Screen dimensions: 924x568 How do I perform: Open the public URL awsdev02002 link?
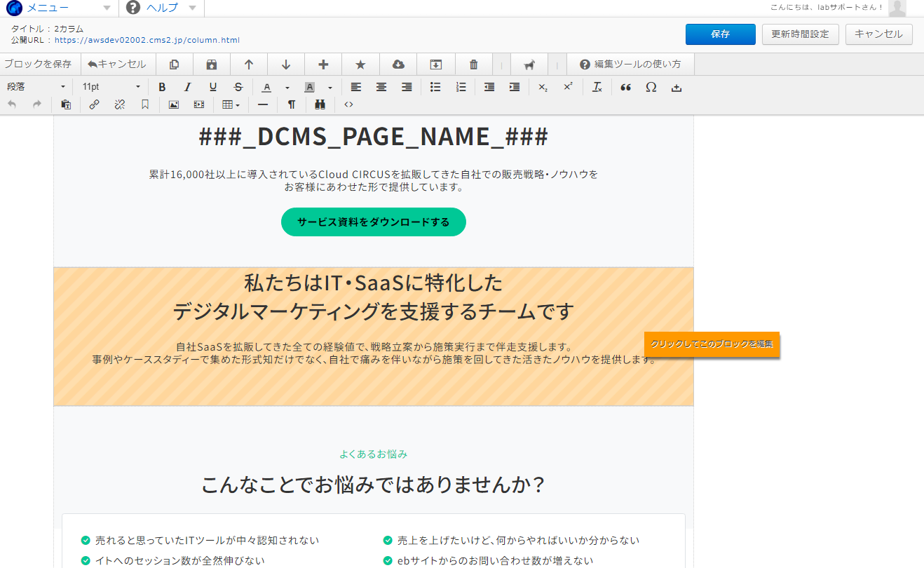[147, 40]
